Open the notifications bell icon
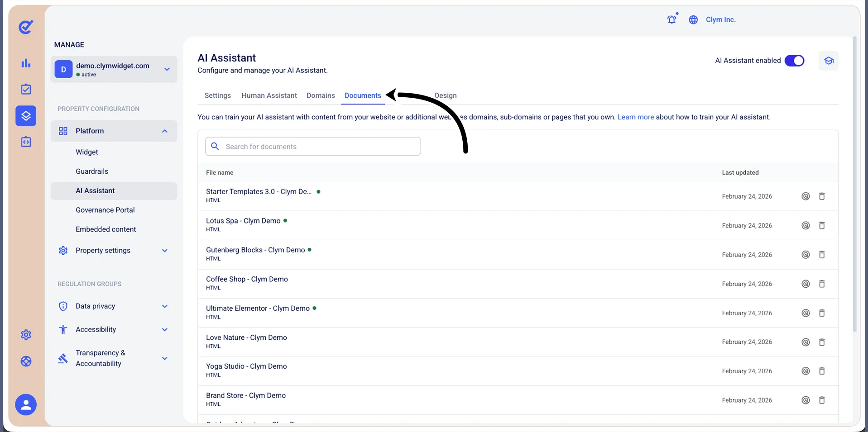This screenshot has height=432, width=868. 671,19
